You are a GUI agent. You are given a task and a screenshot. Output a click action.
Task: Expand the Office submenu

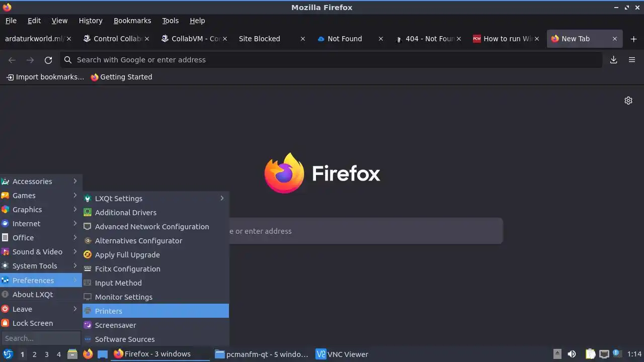click(x=41, y=238)
